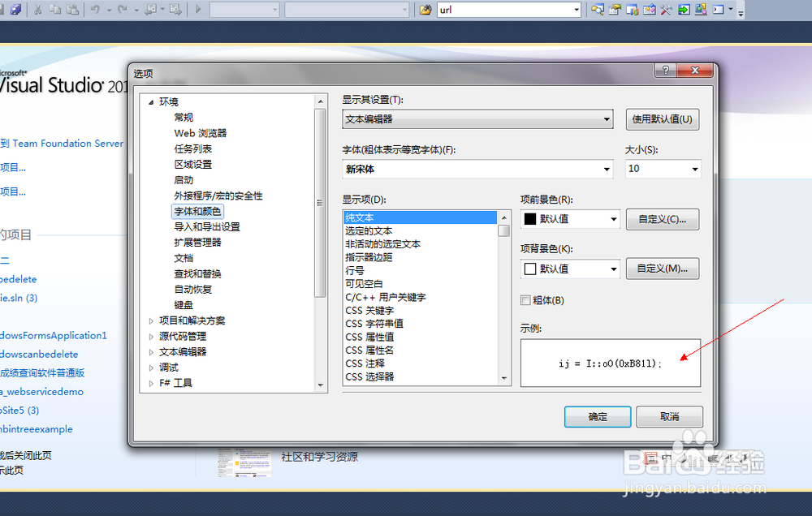Click the 确定 button
The height and width of the screenshot is (516, 812).
[598, 417]
